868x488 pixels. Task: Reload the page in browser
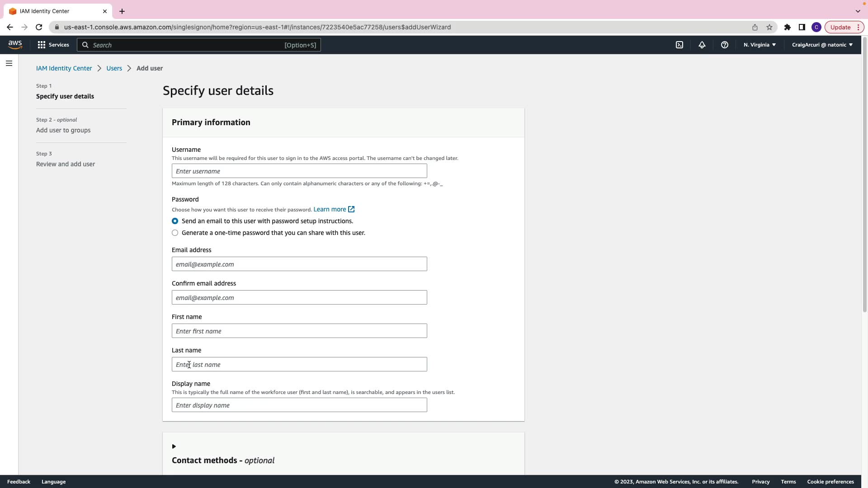pyautogui.click(x=39, y=27)
